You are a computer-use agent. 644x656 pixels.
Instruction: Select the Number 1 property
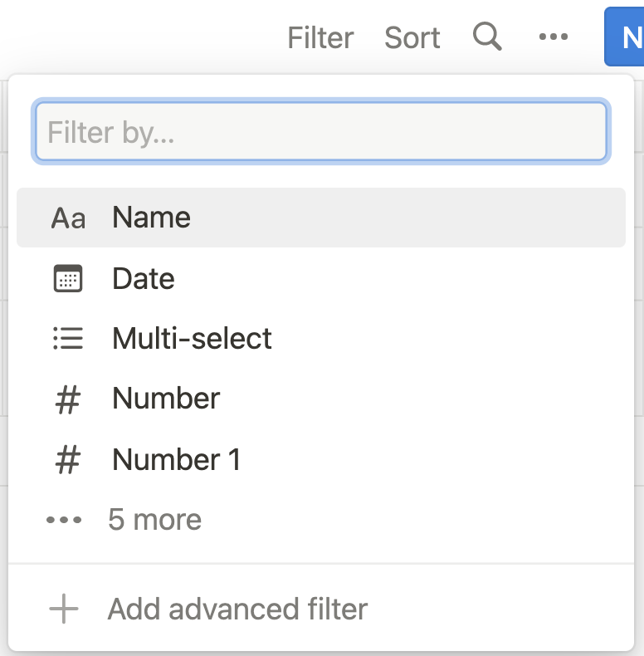[x=176, y=460]
